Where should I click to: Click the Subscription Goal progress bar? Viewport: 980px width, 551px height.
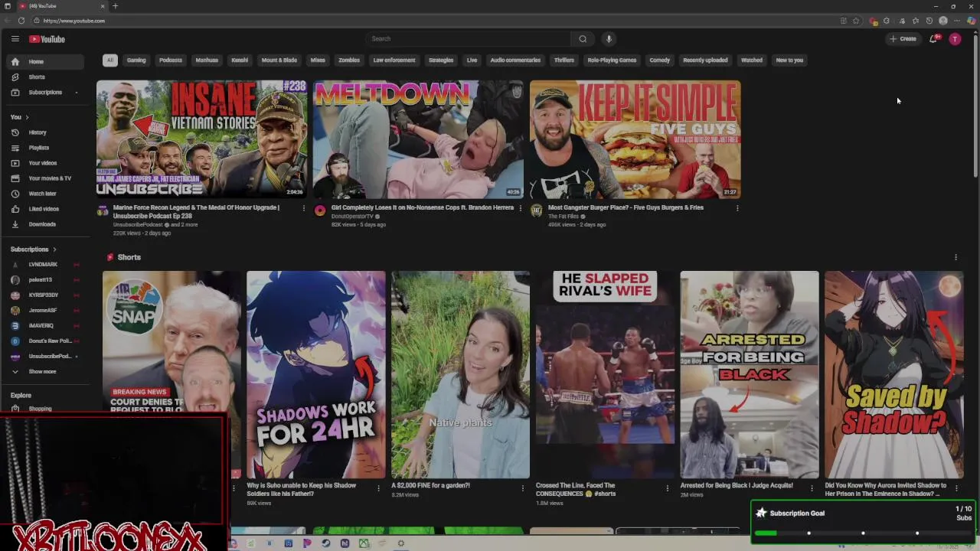pyautogui.click(x=863, y=533)
